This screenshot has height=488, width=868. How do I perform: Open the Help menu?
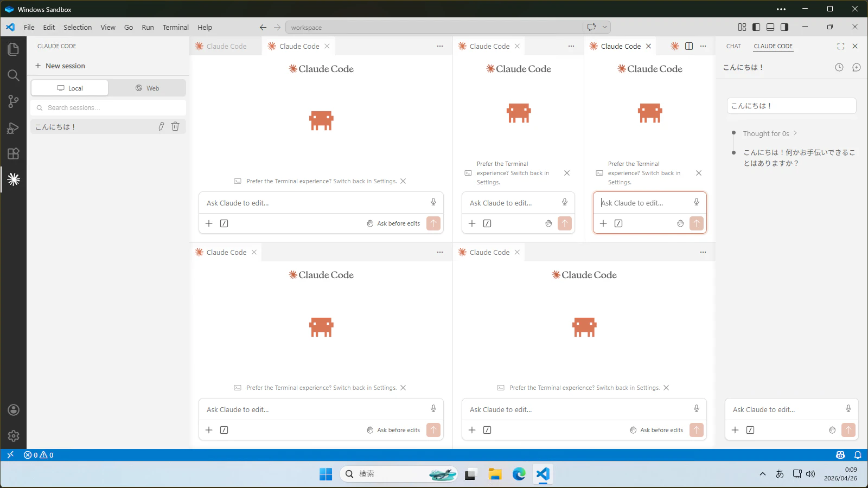click(x=205, y=27)
